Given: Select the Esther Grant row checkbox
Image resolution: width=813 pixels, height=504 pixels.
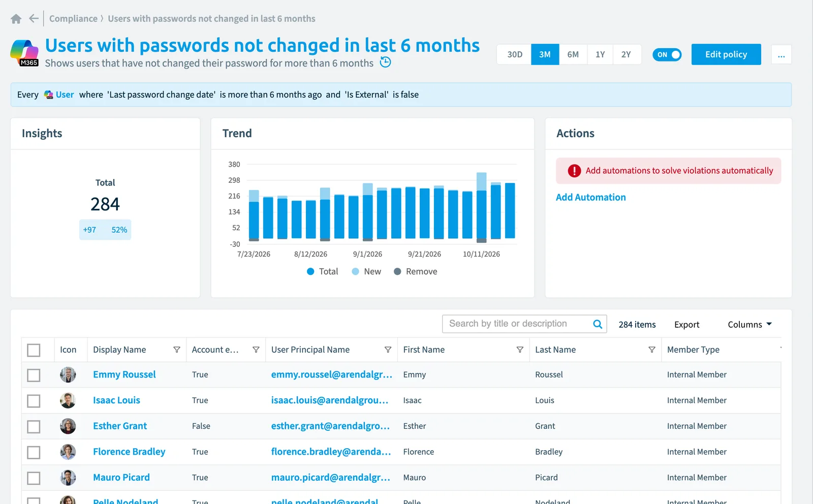Looking at the screenshot, I should [x=34, y=426].
